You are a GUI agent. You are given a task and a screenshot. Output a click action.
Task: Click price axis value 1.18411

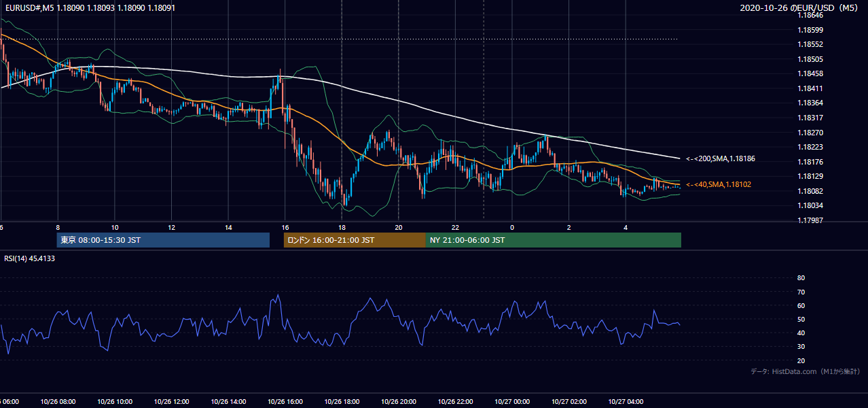click(810, 88)
